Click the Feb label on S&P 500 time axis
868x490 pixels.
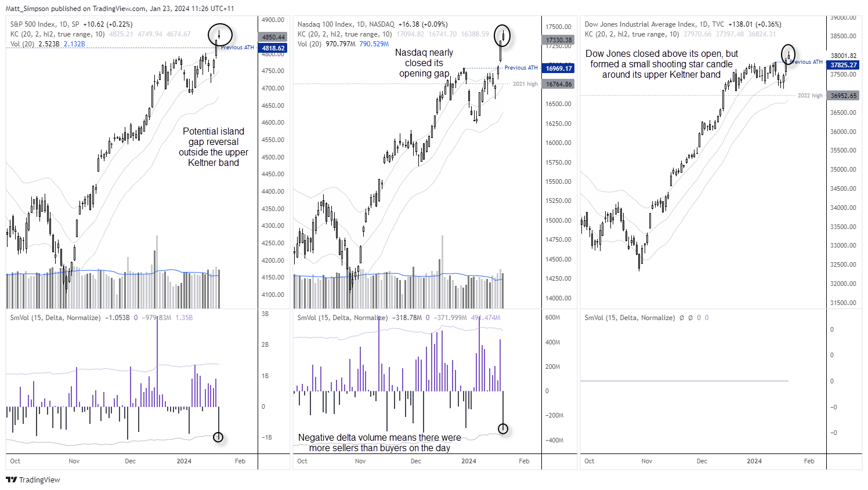pos(240,462)
